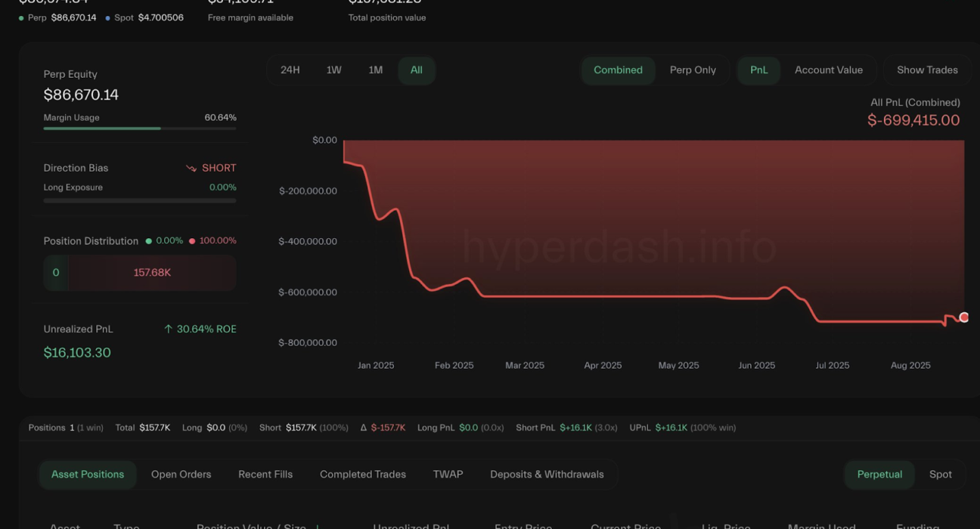Screen dimensions: 980x529
Task: Click the blue Spot legend dot
Action: (107, 18)
